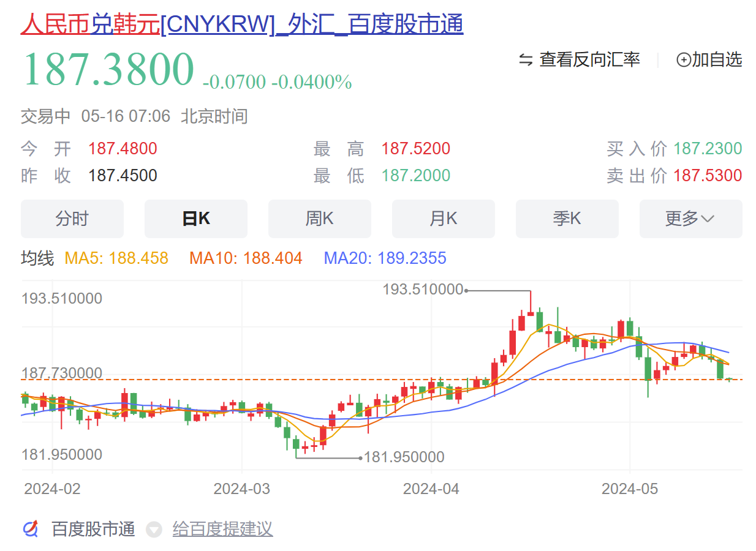Select the 日K chart tab
The image size is (756, 551).
point(196,219)
